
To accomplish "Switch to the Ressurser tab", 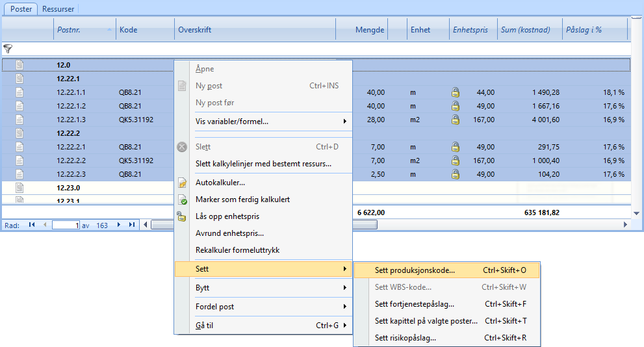I will coord(58,9).
